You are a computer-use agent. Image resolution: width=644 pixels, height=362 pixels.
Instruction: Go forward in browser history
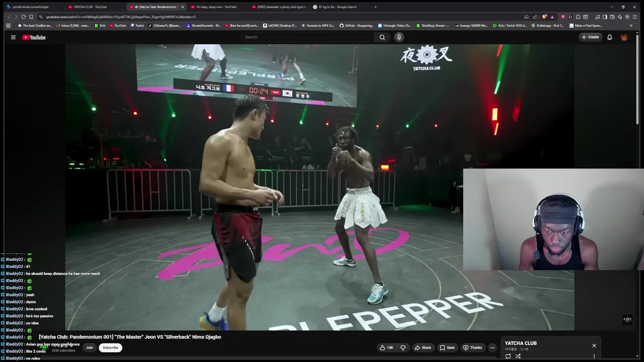point(16,17)
